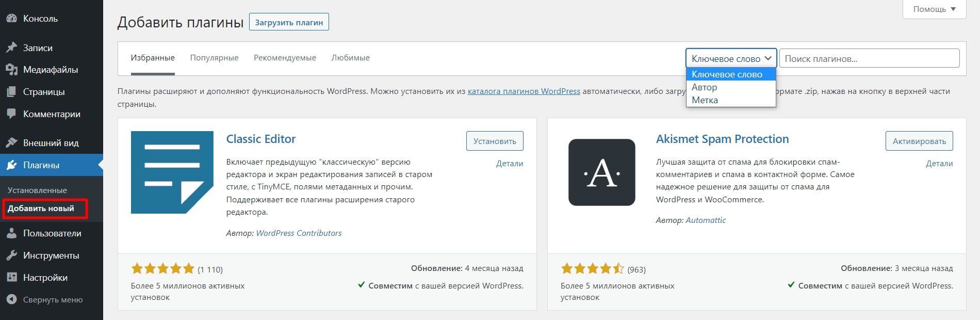Click Активировать button for Akismet
This screenshot has height=320, width=980.
pyautogui.click(x=919, y=141)
